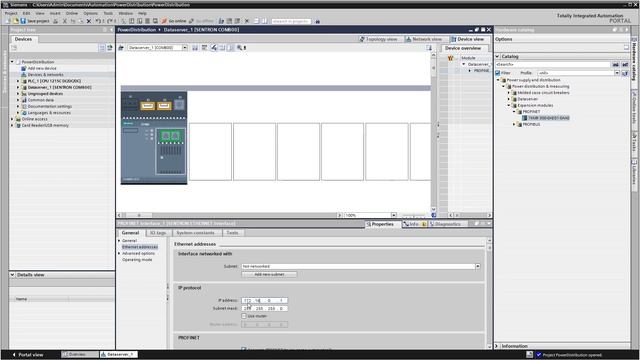Click the search up icon next to catalog search
640x360 pixels.
616,64
